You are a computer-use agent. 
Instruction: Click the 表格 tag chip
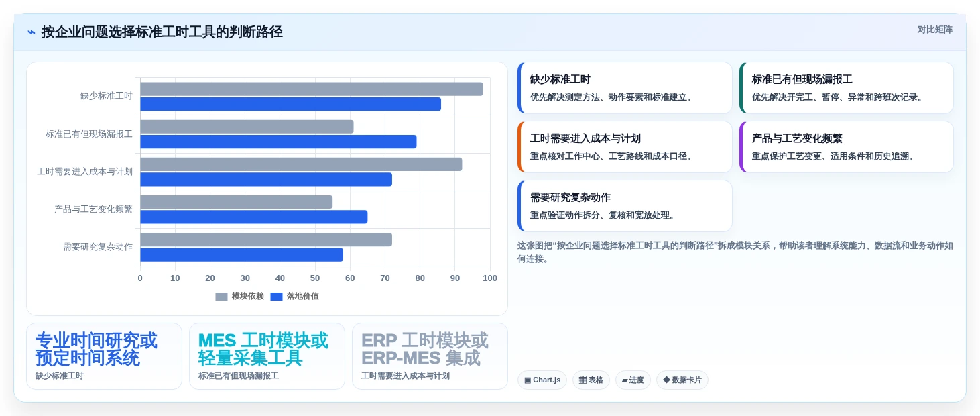591,380
